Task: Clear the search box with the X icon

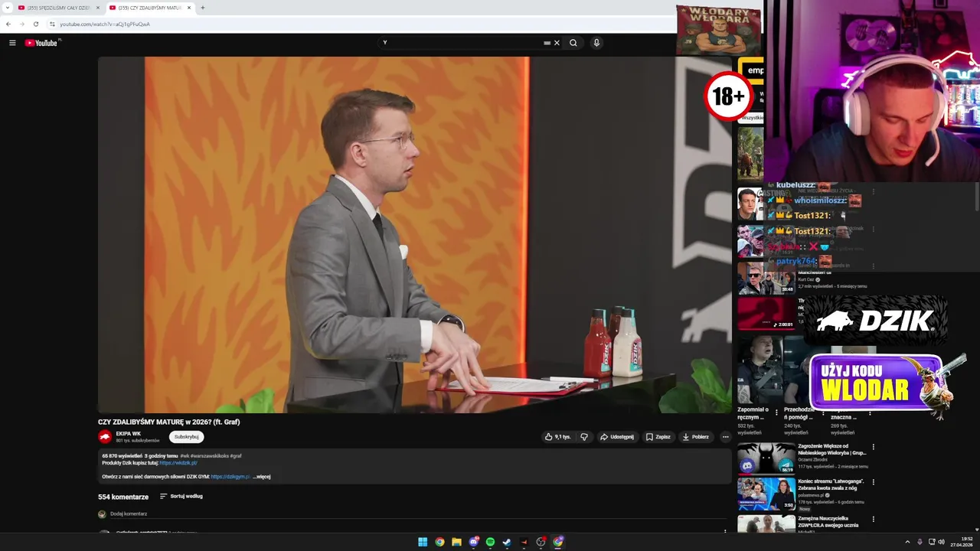Action: tap(557, 43)
